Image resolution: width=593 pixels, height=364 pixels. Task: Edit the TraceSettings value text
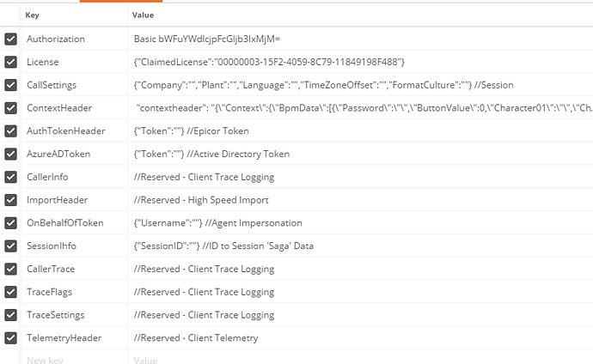point(204,315)
